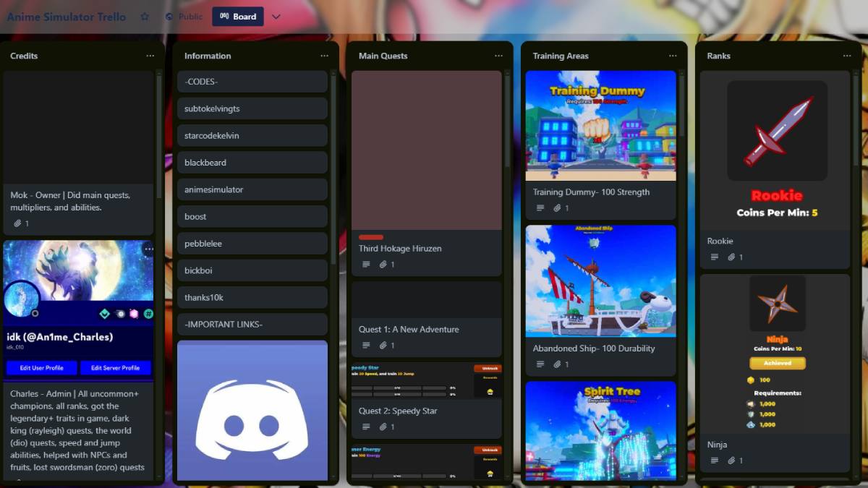Click the profile card three-dot menu

coord(148,249)
